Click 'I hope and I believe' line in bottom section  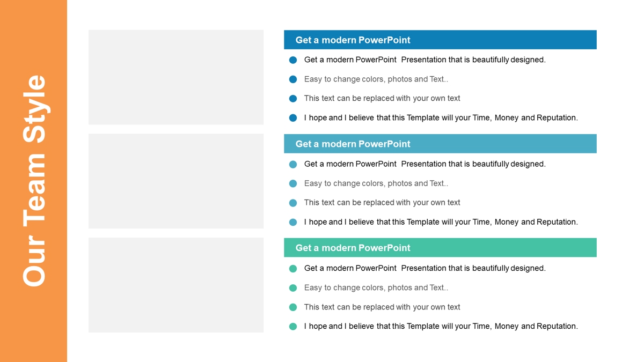pyautogui.click(x=441, y=326)
